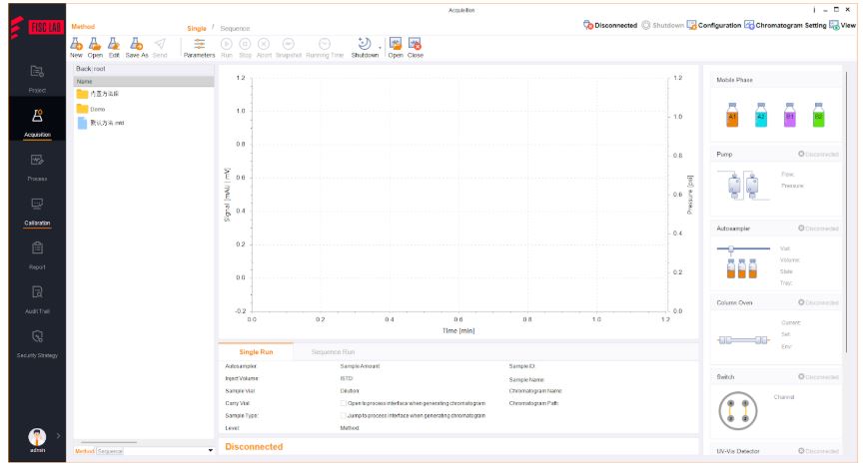Open the Report section in sidebar

(x=37, y=252)
